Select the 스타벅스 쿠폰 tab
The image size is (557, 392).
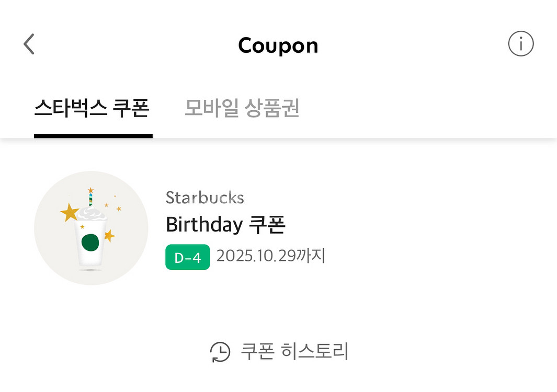(92, 109)
